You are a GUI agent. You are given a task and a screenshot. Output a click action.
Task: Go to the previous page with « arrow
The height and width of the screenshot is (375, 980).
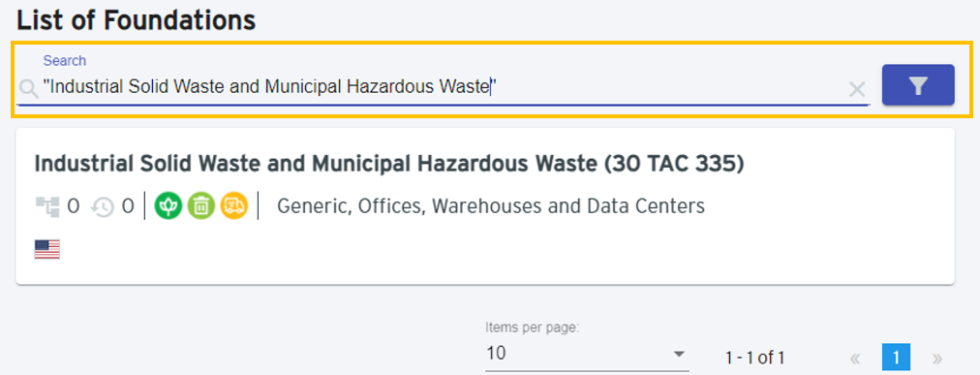click(x=856, y=359)
